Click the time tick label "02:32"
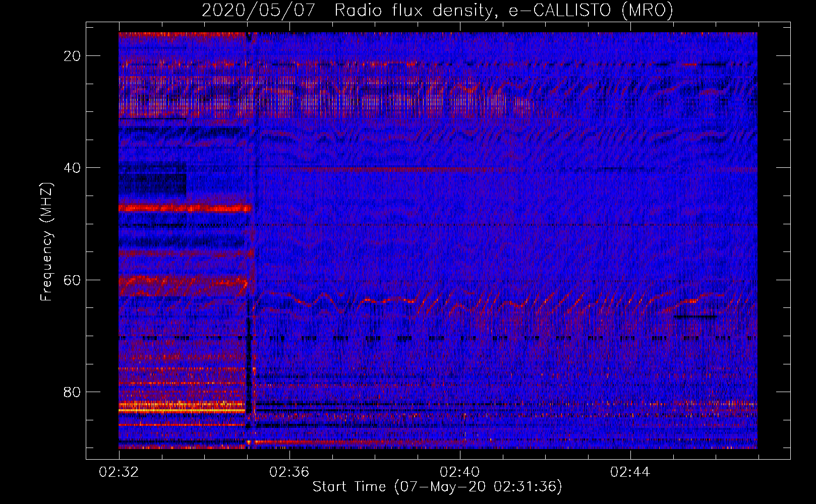 click(119, 472)
